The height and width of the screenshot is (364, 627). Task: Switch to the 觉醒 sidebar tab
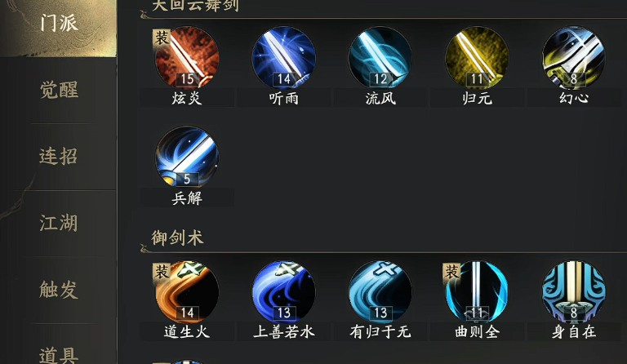point(59,90)
